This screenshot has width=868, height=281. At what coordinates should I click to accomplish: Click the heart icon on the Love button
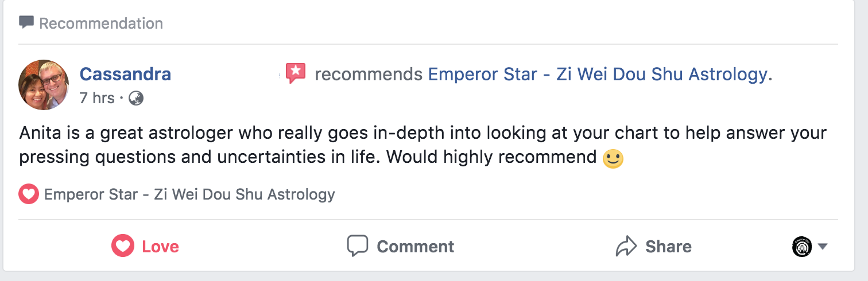coord(122,247)
